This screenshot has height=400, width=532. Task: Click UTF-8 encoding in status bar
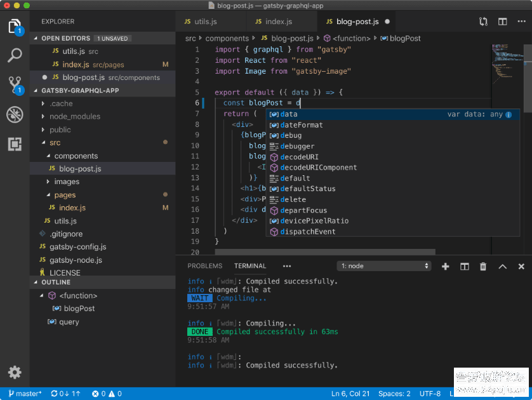430,394
